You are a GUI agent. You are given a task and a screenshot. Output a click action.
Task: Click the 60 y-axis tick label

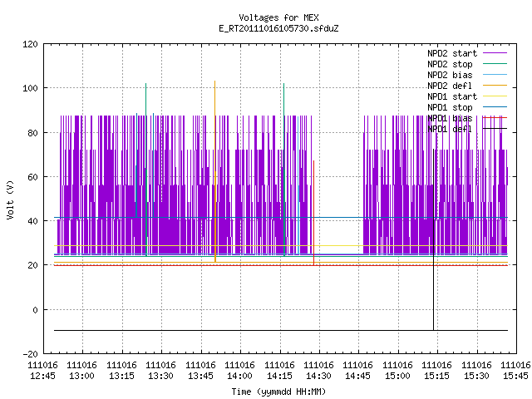(x=32, y=177)
